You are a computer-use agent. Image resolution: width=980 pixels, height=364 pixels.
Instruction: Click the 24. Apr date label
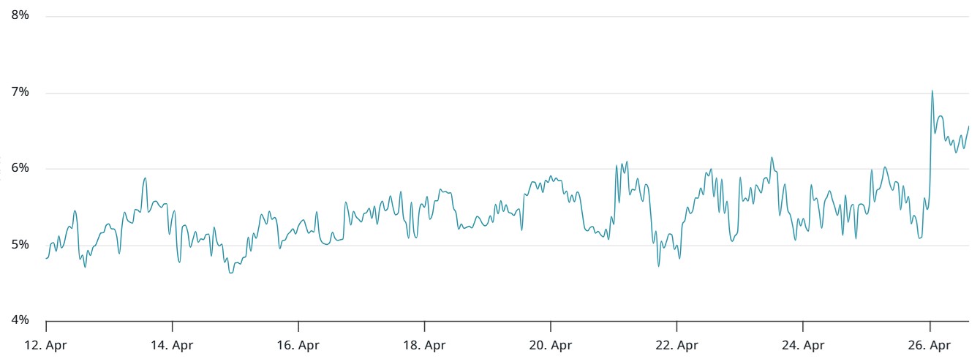[803, 344]
